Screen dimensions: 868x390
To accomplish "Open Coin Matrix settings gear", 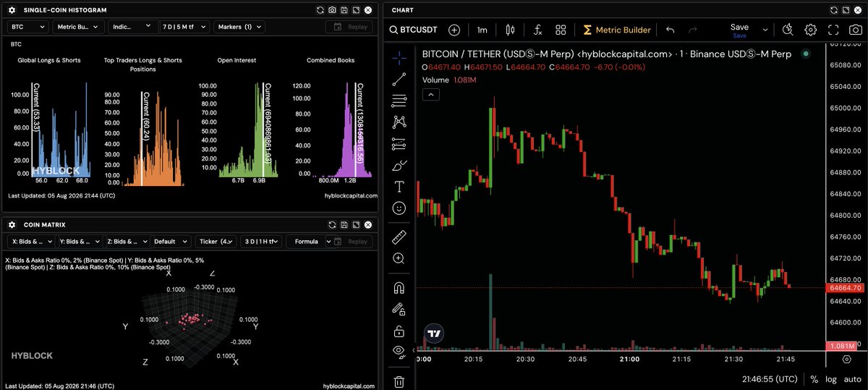I will coord(12,224).
